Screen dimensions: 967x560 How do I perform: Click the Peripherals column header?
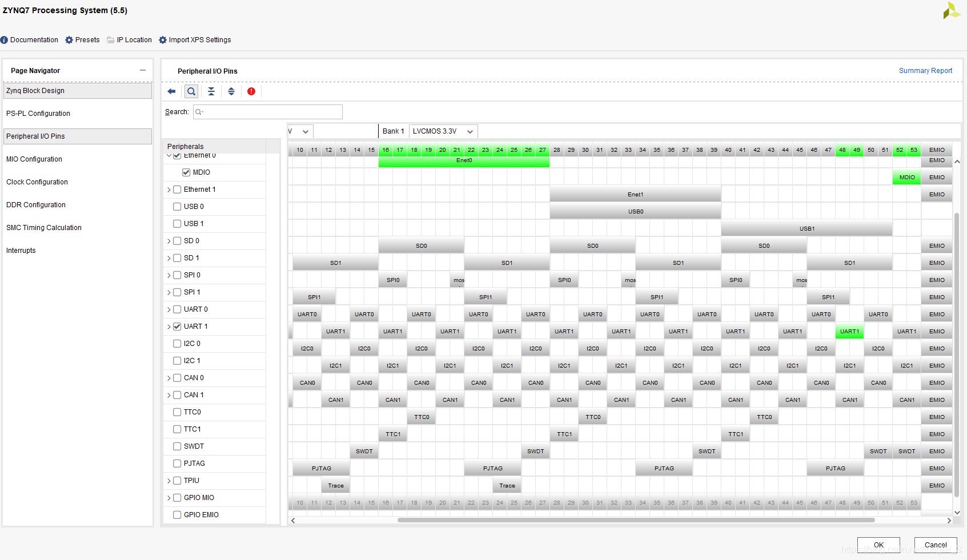tap(214, 147)
